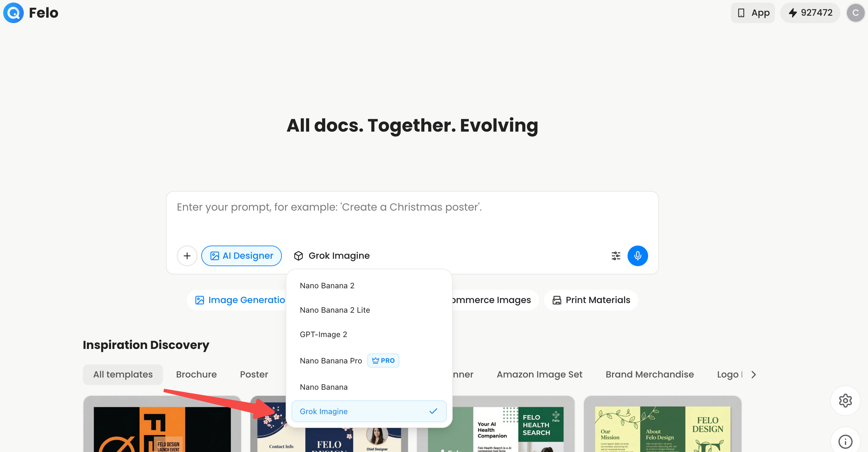
Task: Open the user avatar C
Action: [x=855, y=13]
